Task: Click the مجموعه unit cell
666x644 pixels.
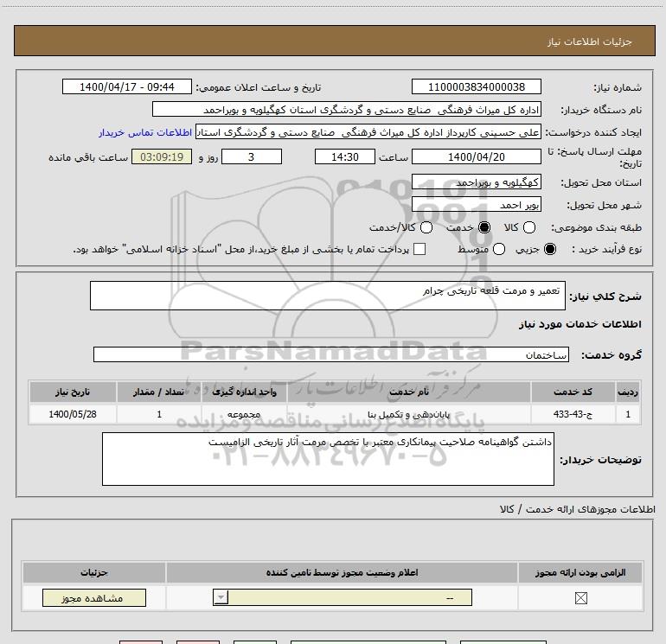Action: (244, 414)
